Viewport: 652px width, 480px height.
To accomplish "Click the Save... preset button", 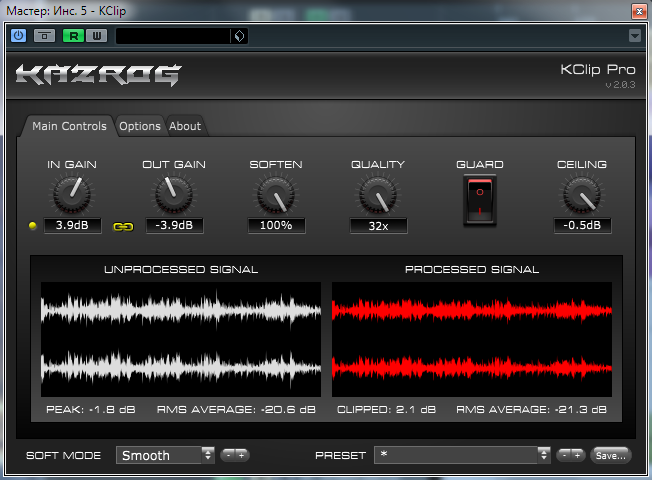I will point(610,455).
